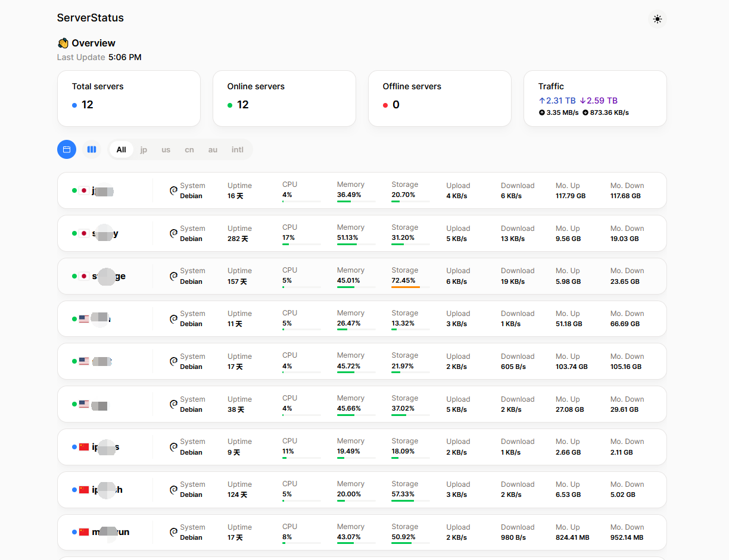Screen dimensions: 729x560
Task: Click the Download value 980 B/s
Action: click(513, 537)
